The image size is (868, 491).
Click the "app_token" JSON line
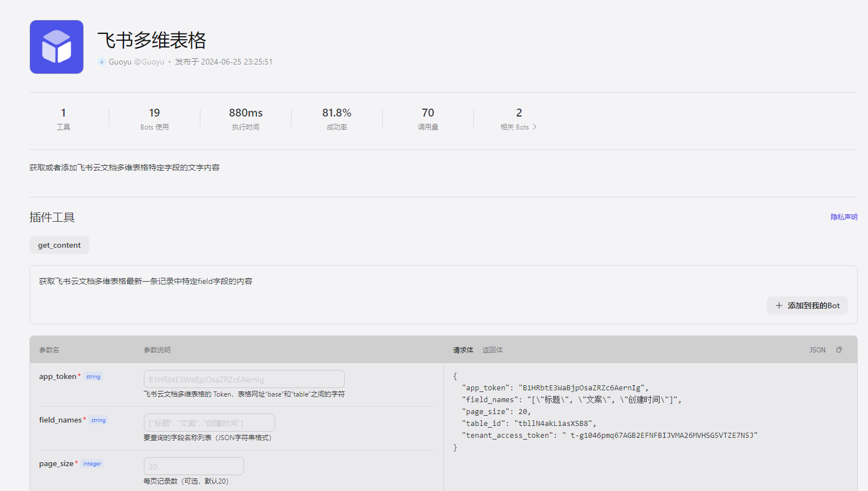[x=555, y=387]
